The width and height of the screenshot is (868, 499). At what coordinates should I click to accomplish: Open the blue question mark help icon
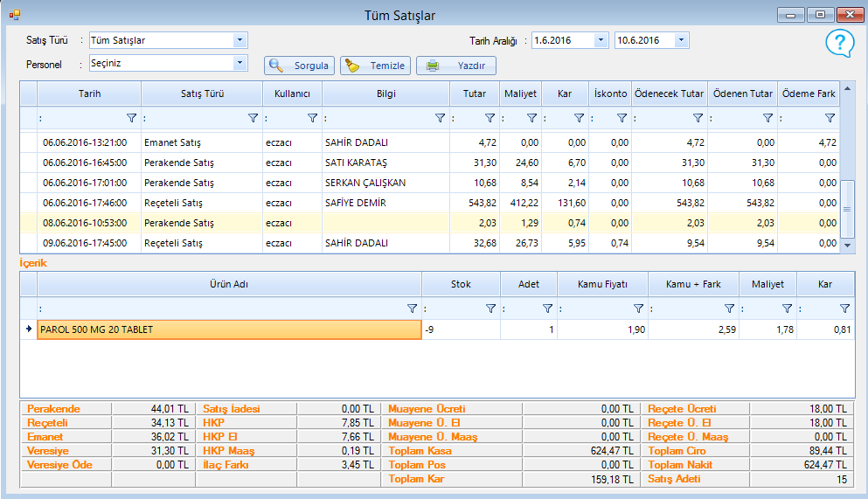[839, 43]
